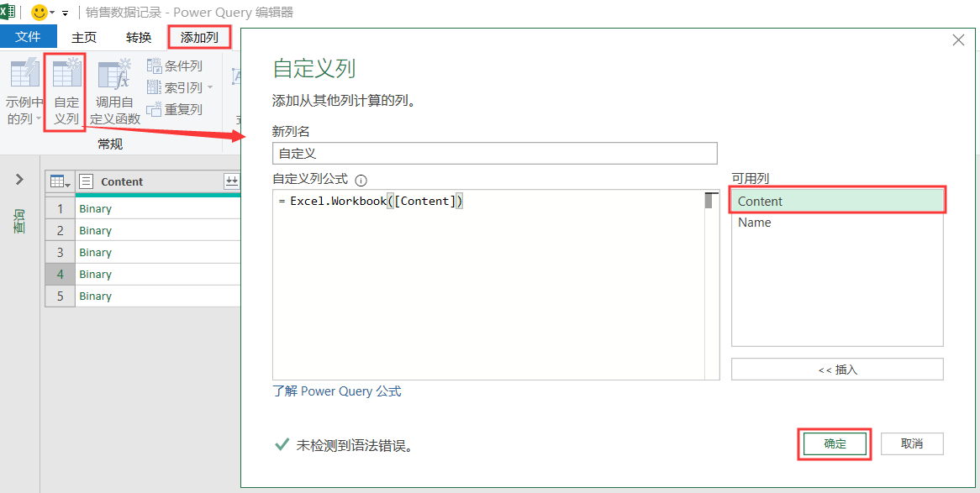Viewport: 980px width, 493px height.
Task: Click 确定 to confirm the dialog
Action: pyautogui.click(x=835, y=444)
